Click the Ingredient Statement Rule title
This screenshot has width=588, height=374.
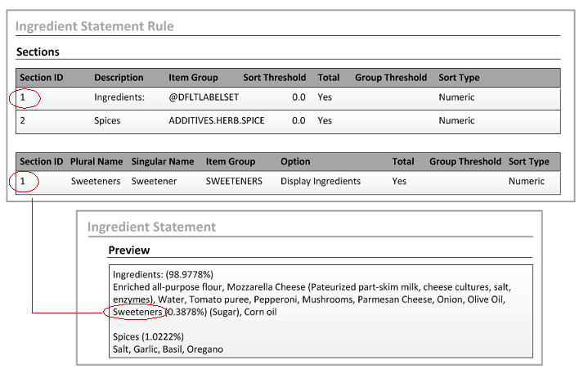click(x=95, y=26)
